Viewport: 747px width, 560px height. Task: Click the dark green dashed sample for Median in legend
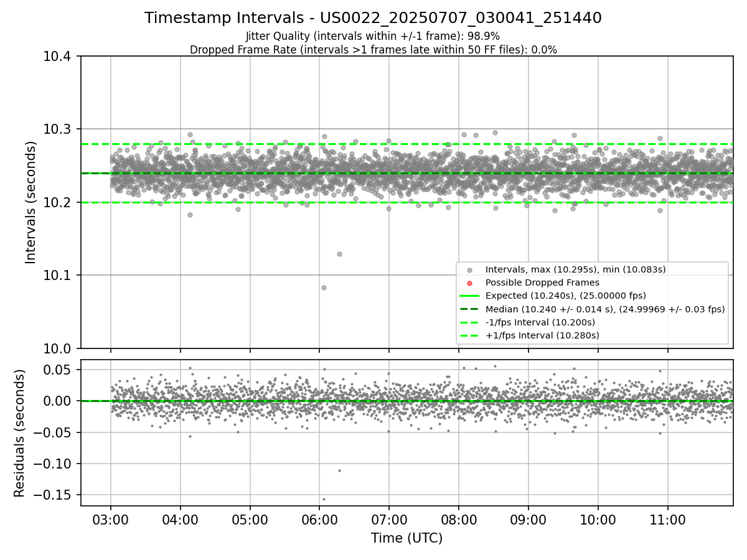(x=470, y=309)
